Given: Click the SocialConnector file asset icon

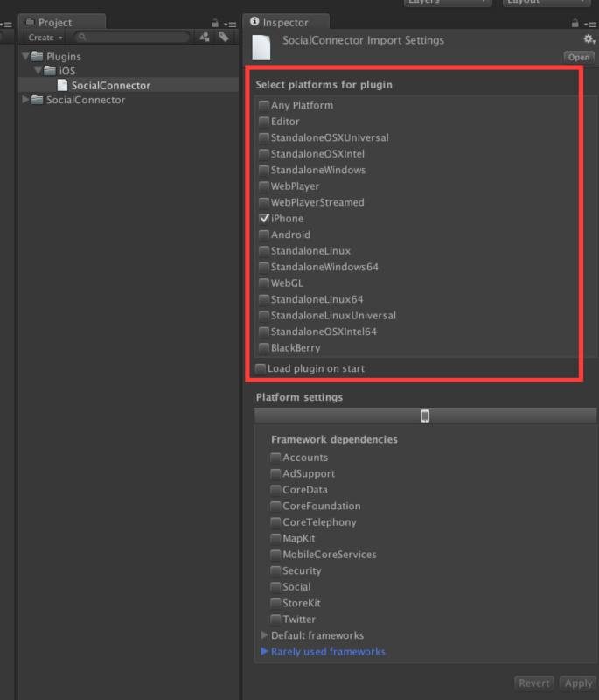Looking at the screenshot, I should (62, 85).
